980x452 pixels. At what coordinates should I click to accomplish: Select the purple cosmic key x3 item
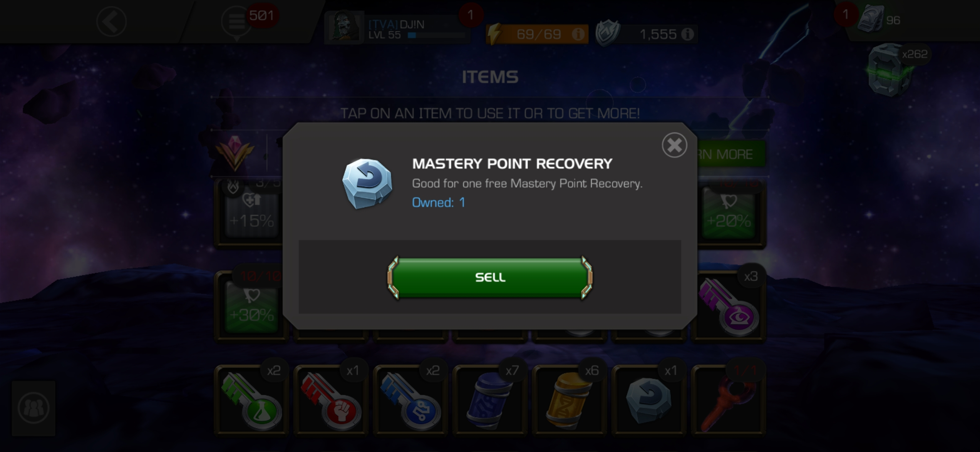pos(729,307)
